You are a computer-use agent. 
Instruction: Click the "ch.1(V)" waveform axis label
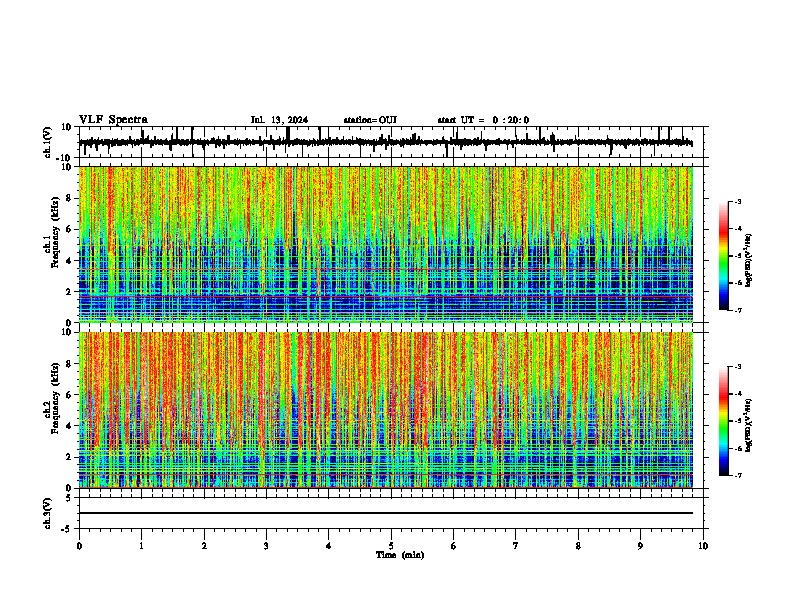(x=48, y=142)
